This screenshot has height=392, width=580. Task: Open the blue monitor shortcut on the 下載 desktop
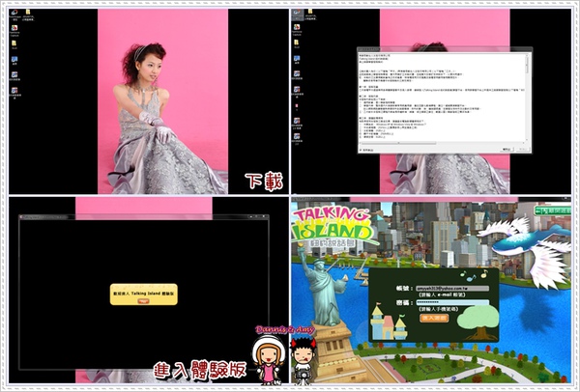pyautogui.click(x=14, y=60)
